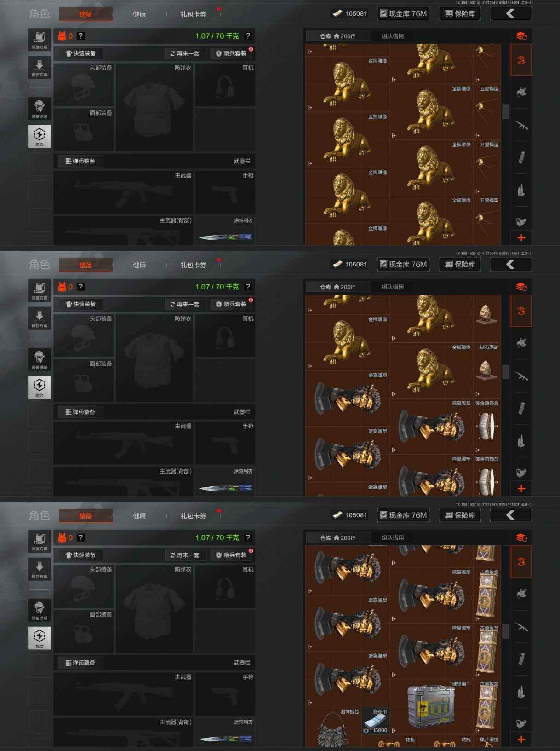560x751 pixels.
Task: Filter warehouse by rifle icon in top panel
Action: (x=521, y=125)
